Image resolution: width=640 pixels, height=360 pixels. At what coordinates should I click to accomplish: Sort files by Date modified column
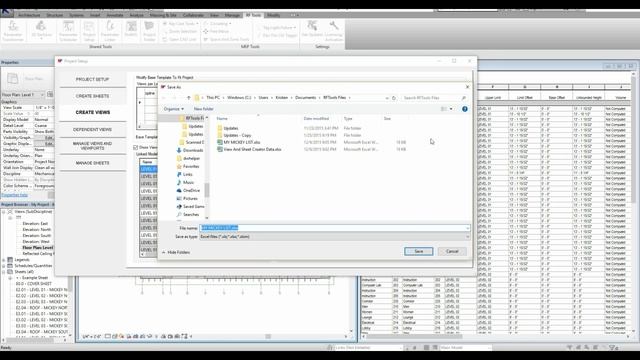click(x=316, y=118)
